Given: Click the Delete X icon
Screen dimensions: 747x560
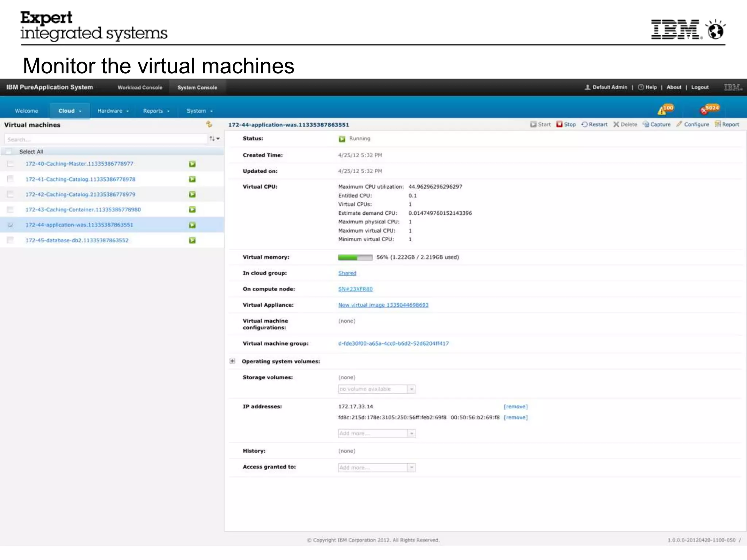Looking at the screenshot, I should pyautogui.click(x=616, y=124).
